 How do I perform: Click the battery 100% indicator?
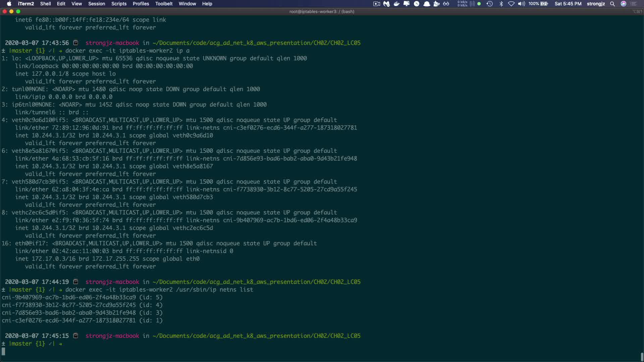tap(538, 4)
